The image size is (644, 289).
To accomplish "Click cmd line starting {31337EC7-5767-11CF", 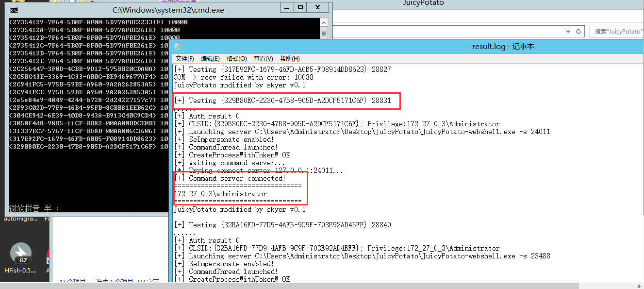I will click(89, 131).
